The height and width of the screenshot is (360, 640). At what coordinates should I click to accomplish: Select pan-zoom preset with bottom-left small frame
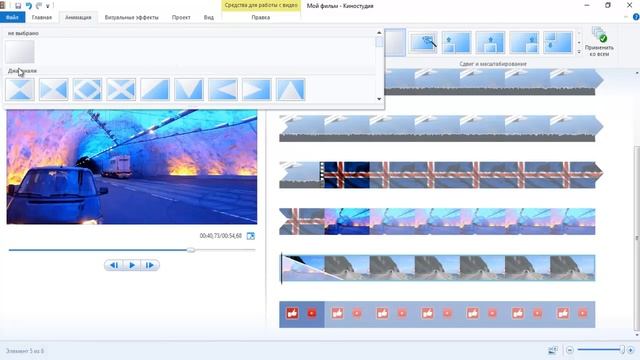(456, 42)
